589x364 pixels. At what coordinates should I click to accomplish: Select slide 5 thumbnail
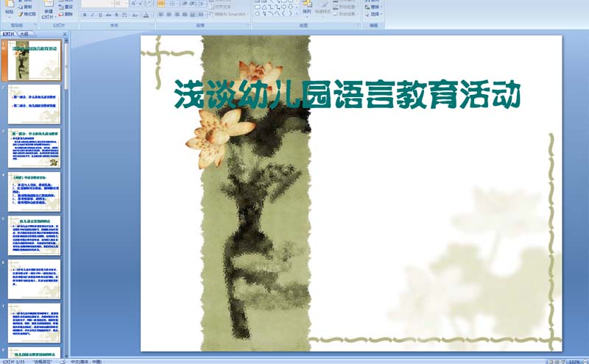34,235
